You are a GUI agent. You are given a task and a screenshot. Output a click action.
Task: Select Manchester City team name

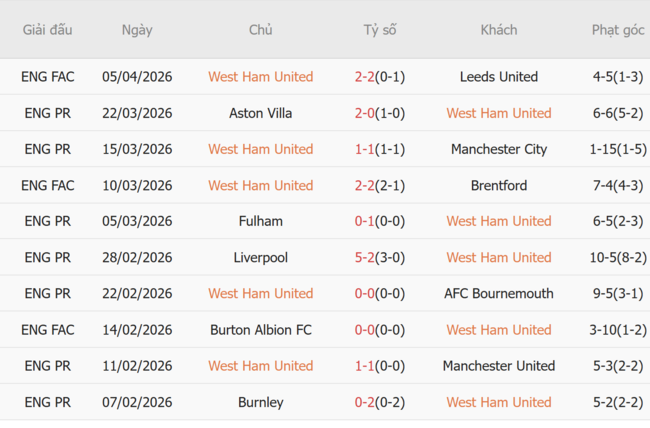point(498,149)
